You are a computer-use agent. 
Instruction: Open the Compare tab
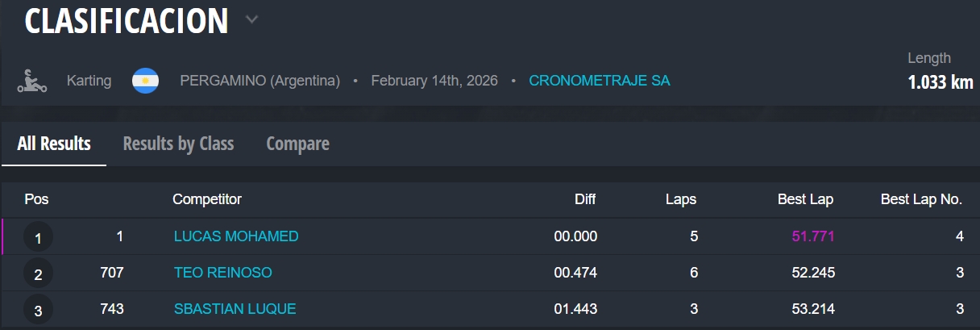click(297, 144)
